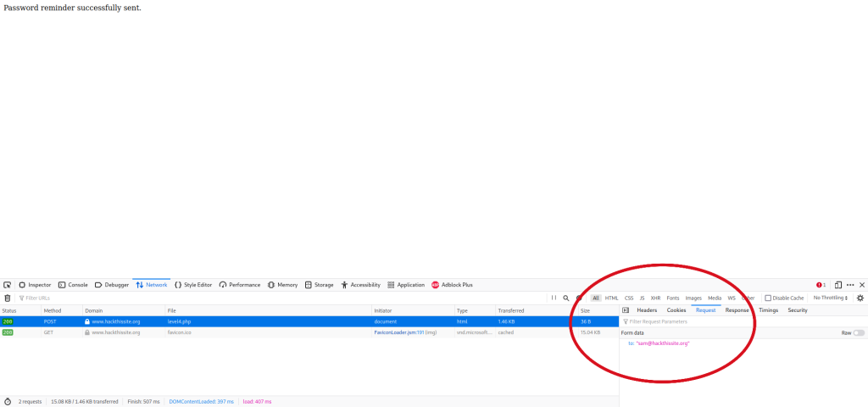Click the element picker icon
Screen dimensions: 868x407
(x=7, y=285)
